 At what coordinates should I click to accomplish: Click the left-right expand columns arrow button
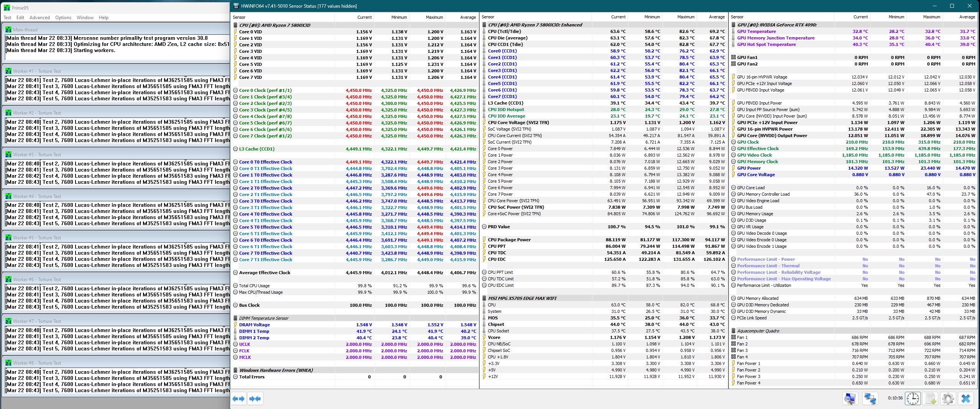click(x=239, y=399)
